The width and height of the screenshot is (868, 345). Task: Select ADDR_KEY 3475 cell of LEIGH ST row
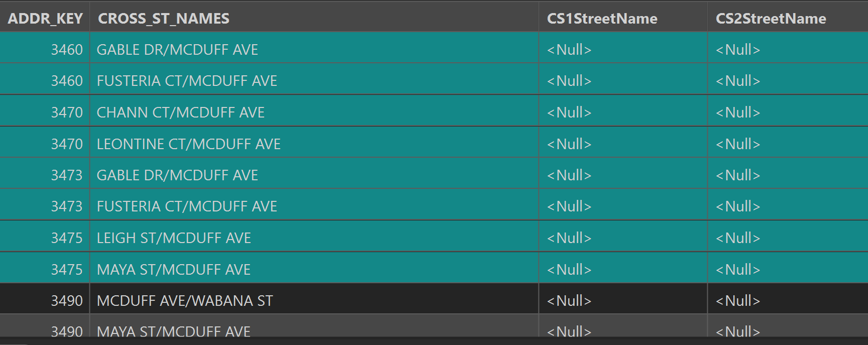[66, 238]
